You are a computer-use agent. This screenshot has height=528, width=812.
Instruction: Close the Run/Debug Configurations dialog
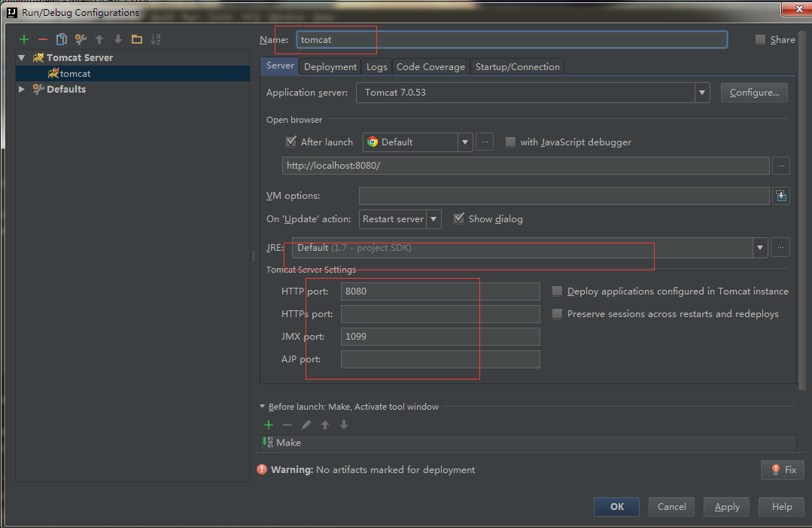pyautogui.click(x=798, y=9)
